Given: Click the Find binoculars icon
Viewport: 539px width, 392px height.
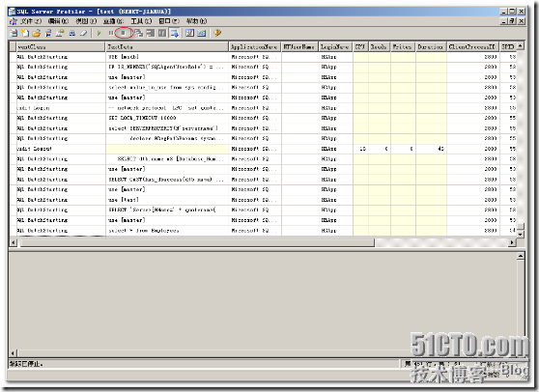Looking at the screenshot, I should point(71,33).
